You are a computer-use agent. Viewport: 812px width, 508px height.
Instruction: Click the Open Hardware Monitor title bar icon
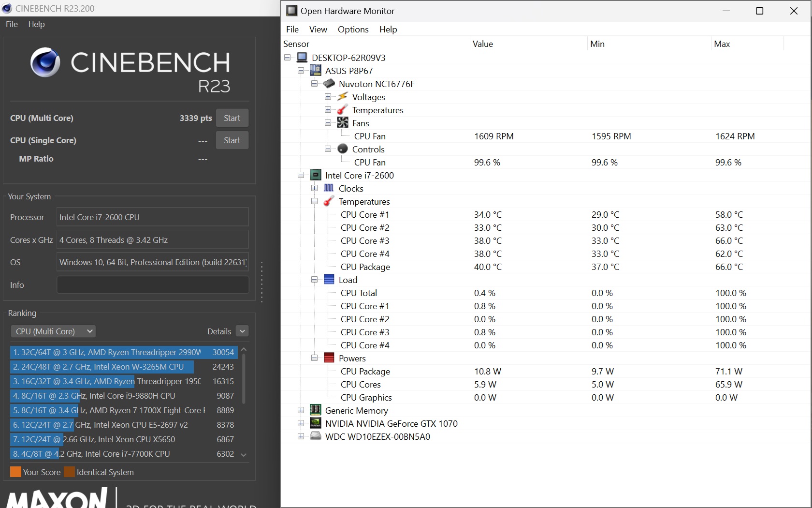291,11
